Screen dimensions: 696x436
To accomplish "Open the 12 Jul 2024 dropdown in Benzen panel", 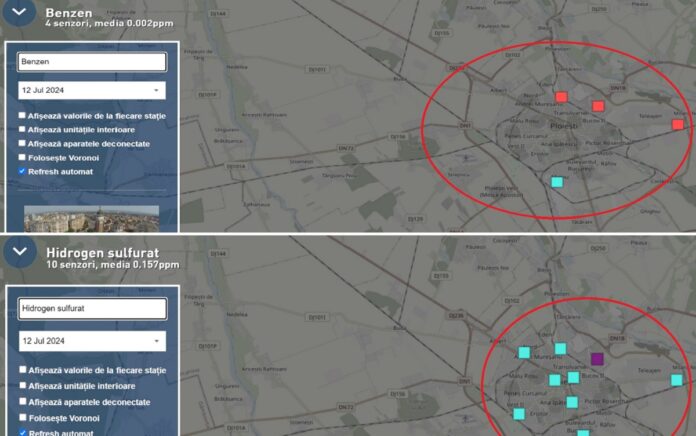I will tap(92, 91).
